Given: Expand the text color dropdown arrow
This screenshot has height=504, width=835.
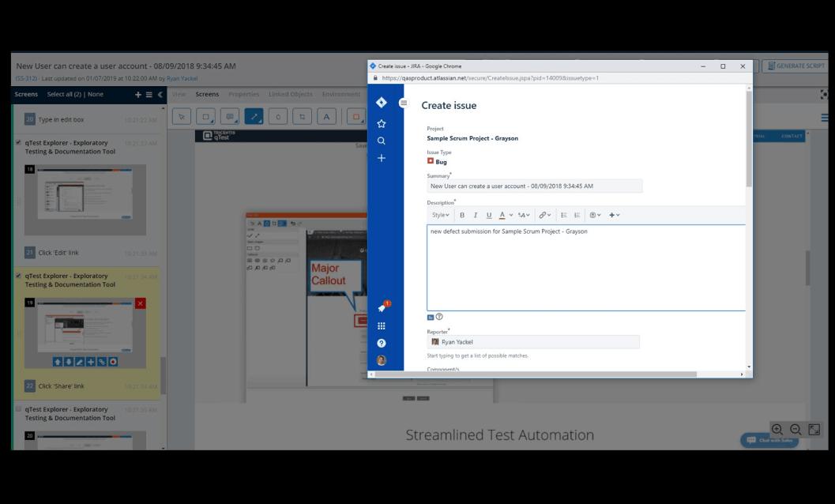Looking at the screenshot, I should [x=511, y=215].
